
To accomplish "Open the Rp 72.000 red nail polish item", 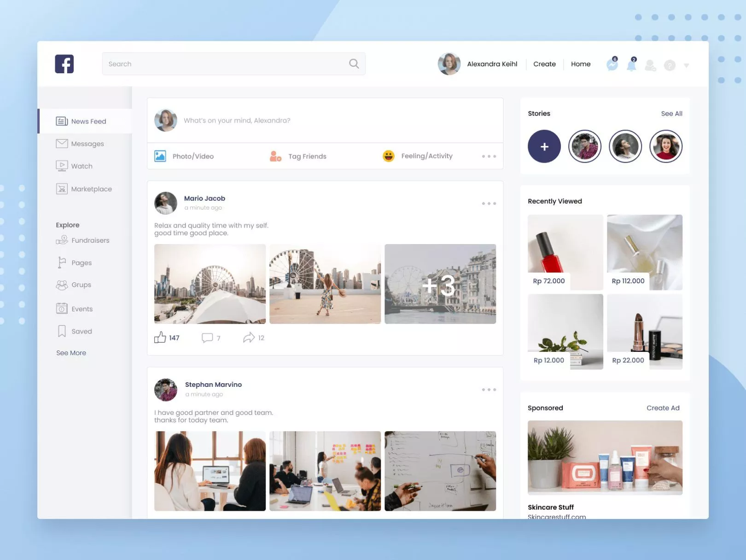I will (565, 252).
